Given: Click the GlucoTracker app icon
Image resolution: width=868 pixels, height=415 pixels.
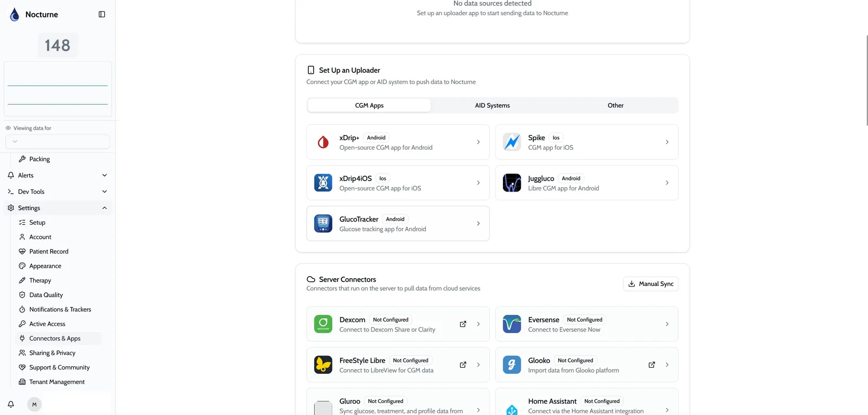Looking at the screenshot, I should (x=323, y=224).
